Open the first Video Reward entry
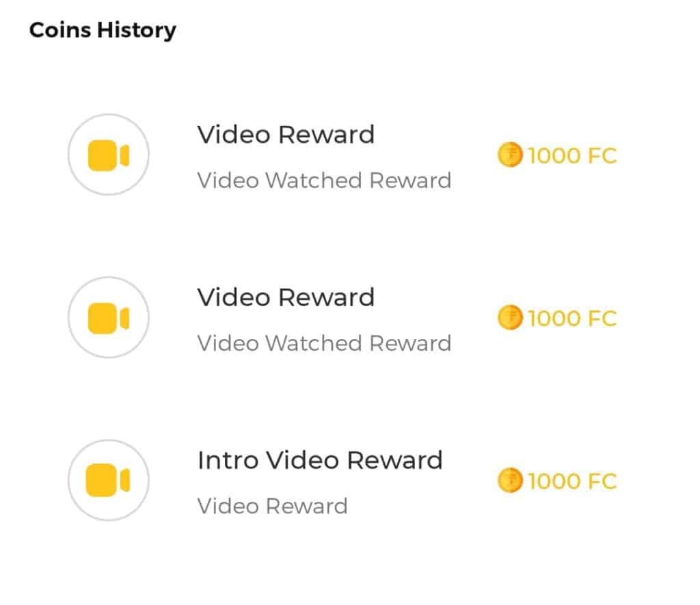This screenshot has height=605, width=700. pos(286,135)
